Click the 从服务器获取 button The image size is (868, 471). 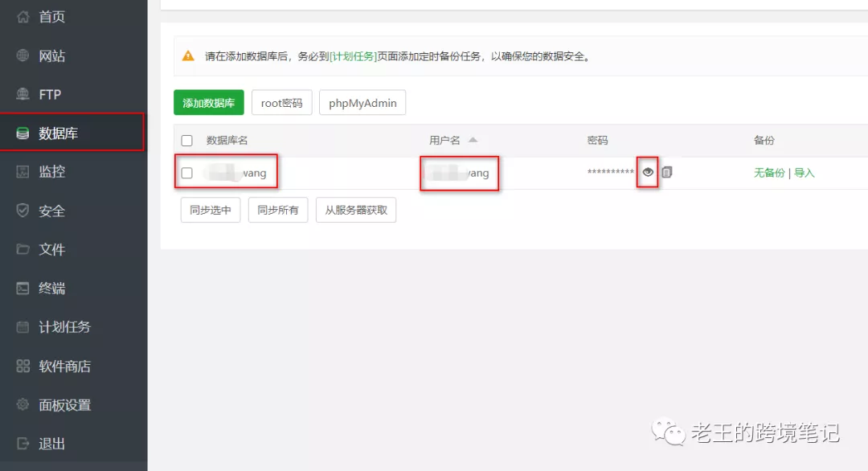356,210
